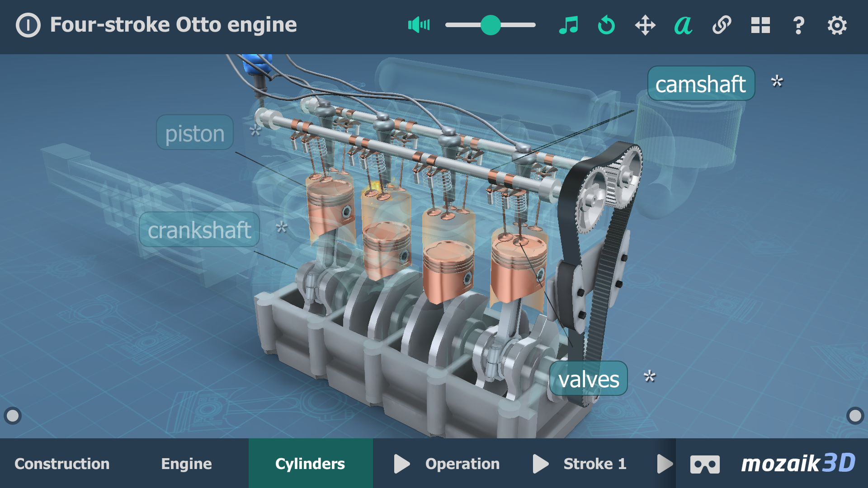The width and height of the screenshot is (868, 488).
Task: Toggle background music note icon
Action: coord(568,25)
